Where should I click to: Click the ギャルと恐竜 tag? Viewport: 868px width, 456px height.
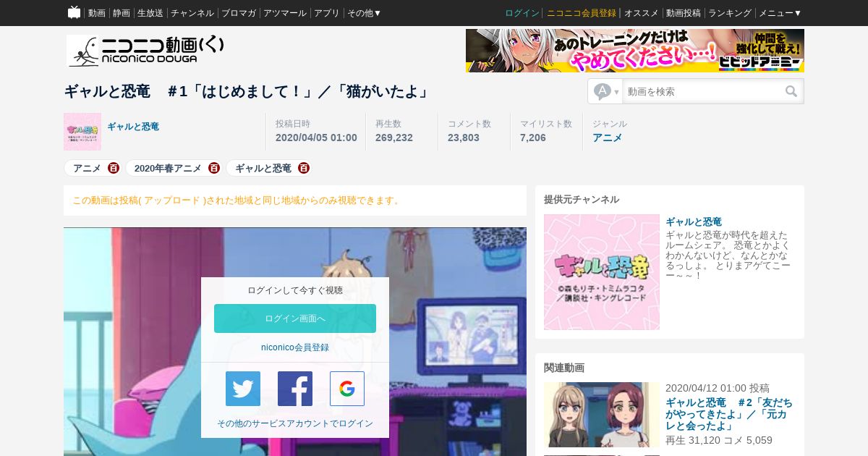(263, 168)
